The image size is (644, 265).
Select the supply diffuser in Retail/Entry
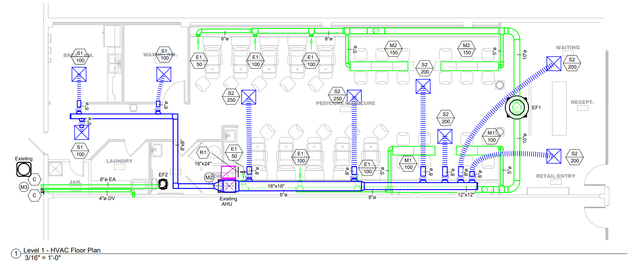[554, 156]
